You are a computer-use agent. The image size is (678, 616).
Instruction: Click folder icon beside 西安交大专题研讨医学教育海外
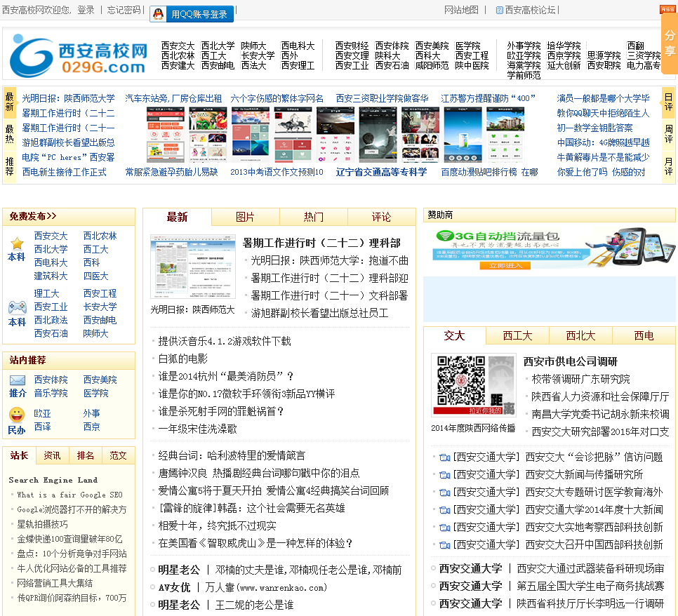[x=444, y=493]
